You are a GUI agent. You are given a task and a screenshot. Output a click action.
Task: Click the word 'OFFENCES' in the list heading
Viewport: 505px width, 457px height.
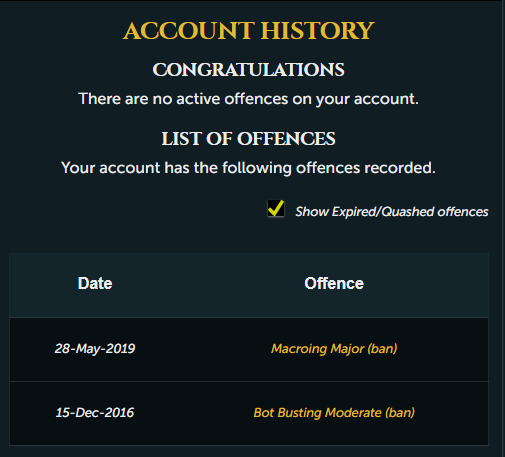pos(286,139)
